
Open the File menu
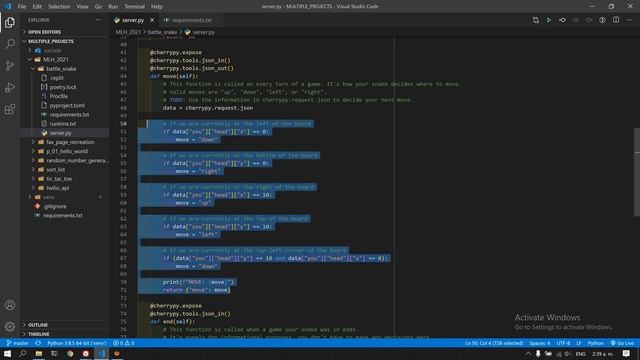[x=22, y=7]
